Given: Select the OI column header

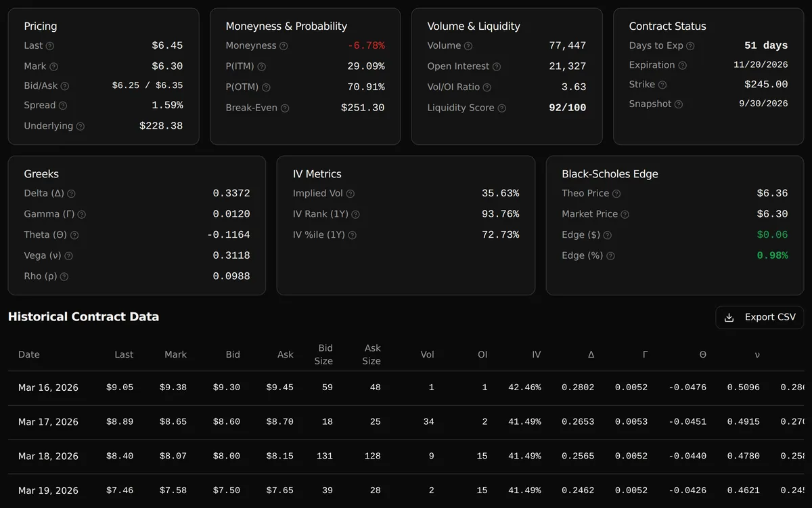Looking at the screenshot, I should (x=482, y=355).
